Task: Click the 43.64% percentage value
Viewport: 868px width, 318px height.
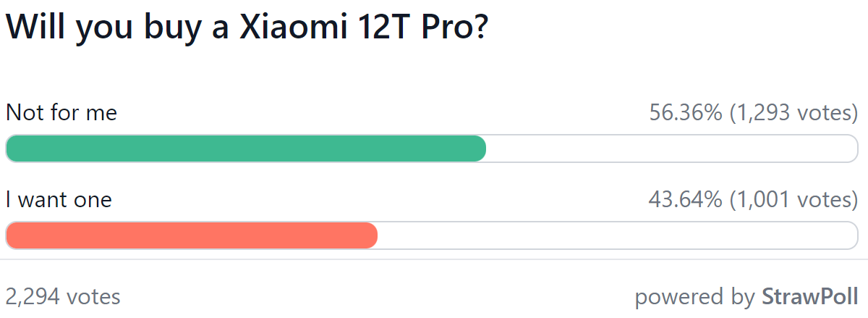Action: (686, 199)
